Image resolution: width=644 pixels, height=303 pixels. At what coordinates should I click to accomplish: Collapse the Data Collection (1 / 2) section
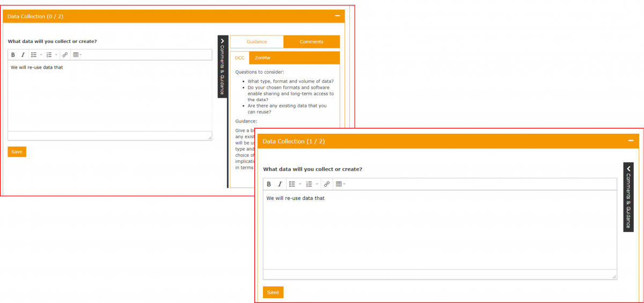[x=631, y=141]
